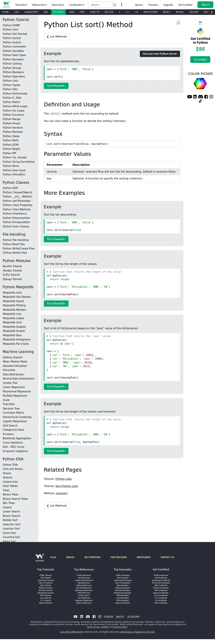
Task: Open CONTACT US in the footer menu
Action: point(167,557)
